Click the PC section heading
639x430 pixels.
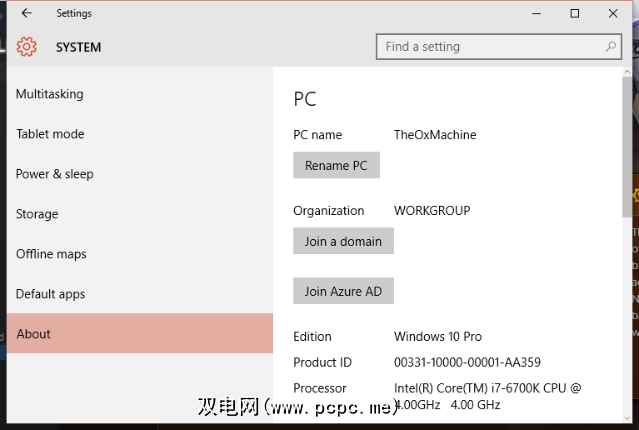point(305,99)
